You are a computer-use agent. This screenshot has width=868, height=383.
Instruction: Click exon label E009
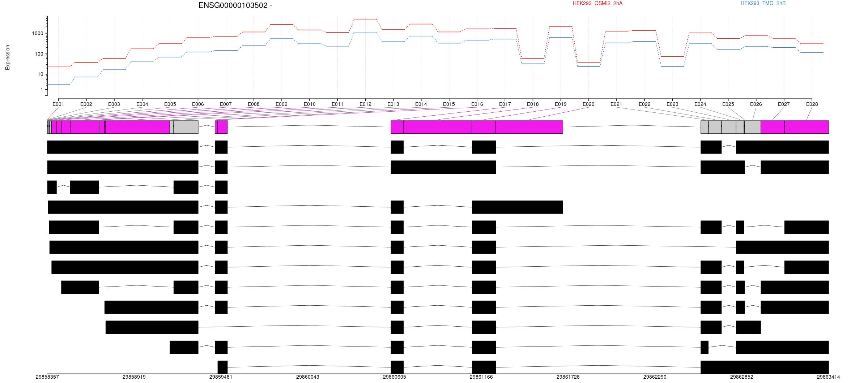point(281,104)
